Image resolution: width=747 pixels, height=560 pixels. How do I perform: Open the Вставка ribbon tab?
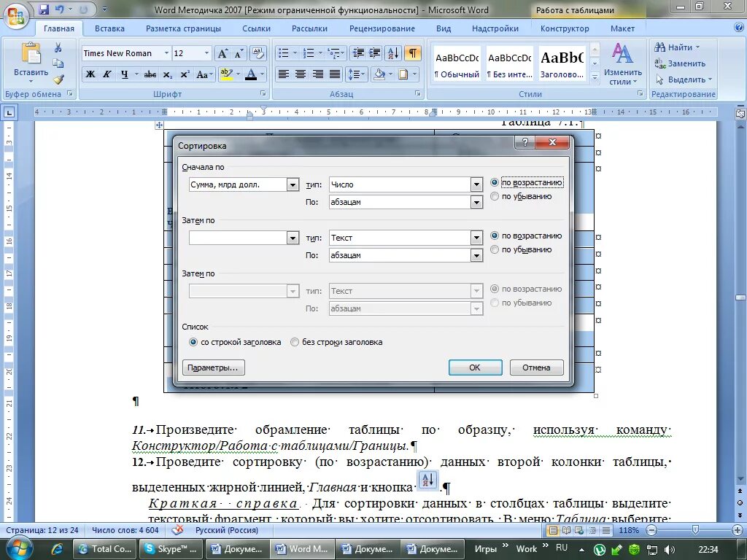click(109, 28)
